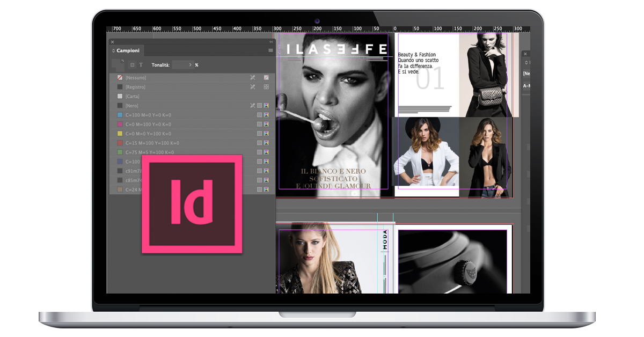Click CMYK mode icon on the c85m7 swatch row
Viewport: 644px width, 337px height.
(266, 180)
